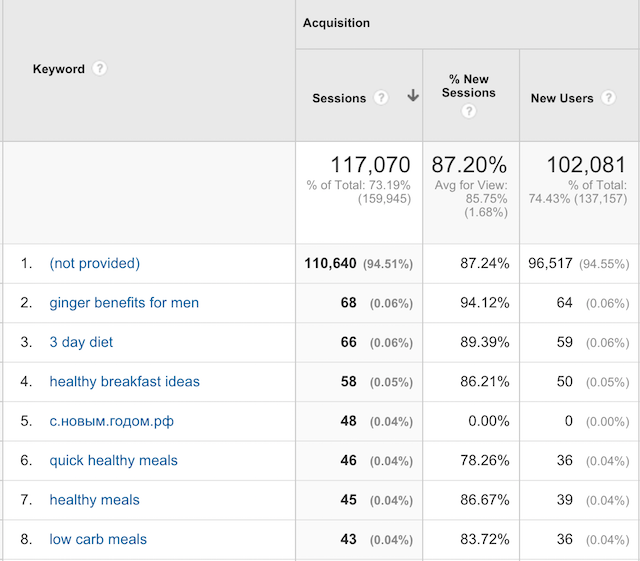Screen dimensions: 640x561
Task: Open 'ginger benefits for men' keyword
Action: pyautogui.click(x=124, y=303)
